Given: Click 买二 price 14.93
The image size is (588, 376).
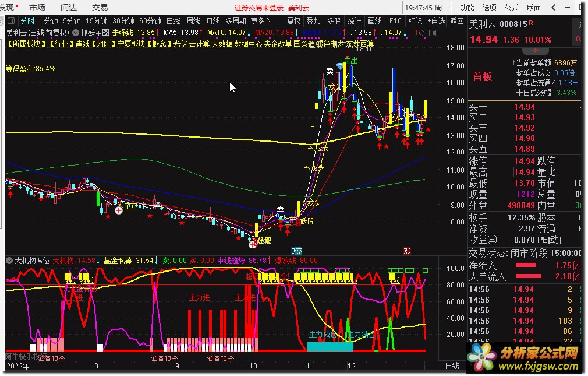Looking at the screenshot, I should [x=524, y=117].
